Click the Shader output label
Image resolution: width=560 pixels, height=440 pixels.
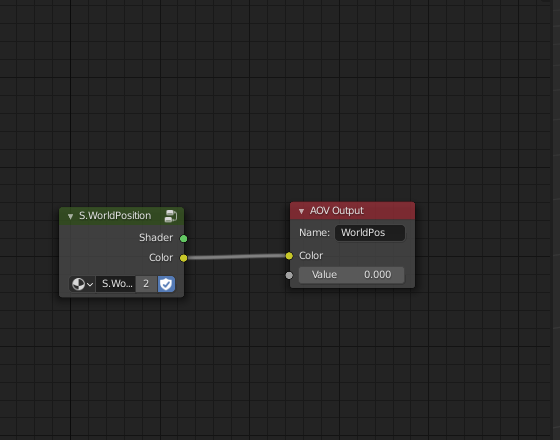pos(156,238)
